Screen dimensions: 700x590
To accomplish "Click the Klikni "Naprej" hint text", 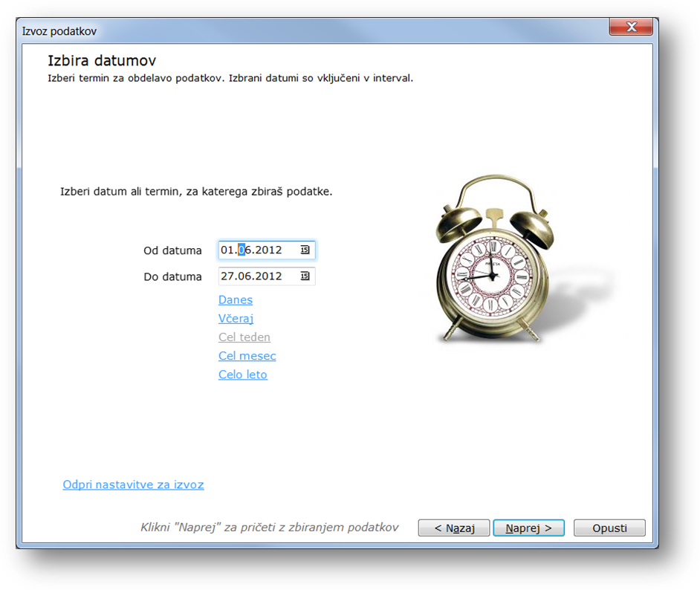I will point(269,528).
